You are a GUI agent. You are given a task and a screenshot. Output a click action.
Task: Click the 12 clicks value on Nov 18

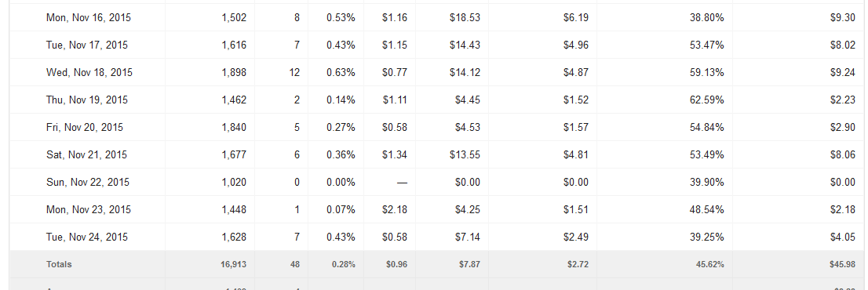(x=294, y=72)
